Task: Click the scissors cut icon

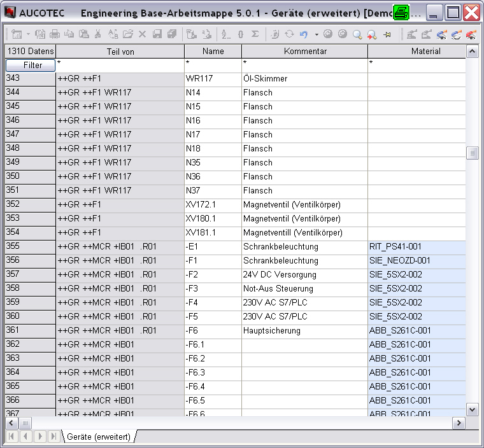Action: pos(98,34)
